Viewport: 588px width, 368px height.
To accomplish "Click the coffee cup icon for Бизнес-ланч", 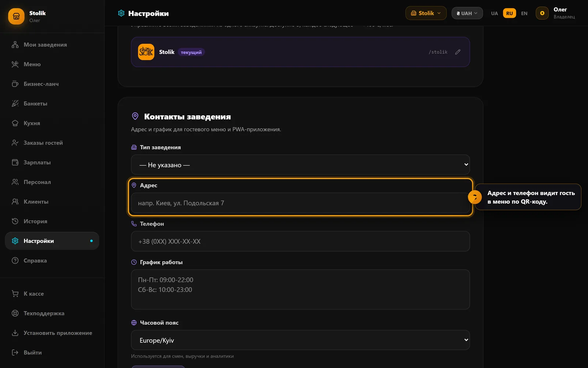I will tap(15, 84).
